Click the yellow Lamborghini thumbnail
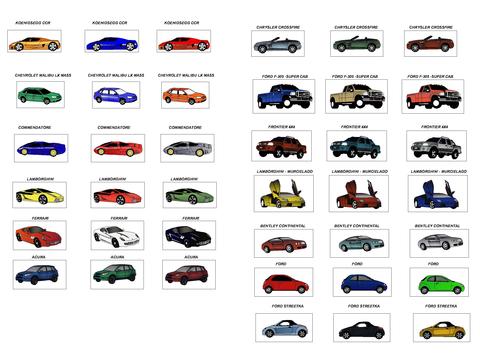This screenshot has height=360, width=480. tap(39, 195)
